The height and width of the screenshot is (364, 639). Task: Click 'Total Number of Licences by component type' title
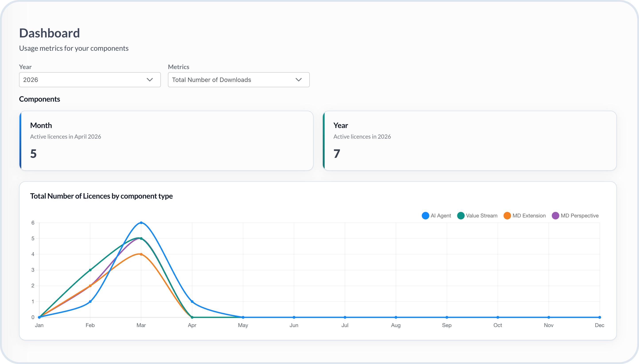point(101,196)
